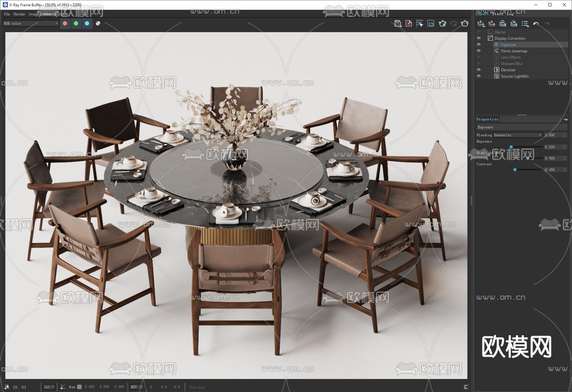
Task: Click the Exposure slider handle
Action: (511, 147)
